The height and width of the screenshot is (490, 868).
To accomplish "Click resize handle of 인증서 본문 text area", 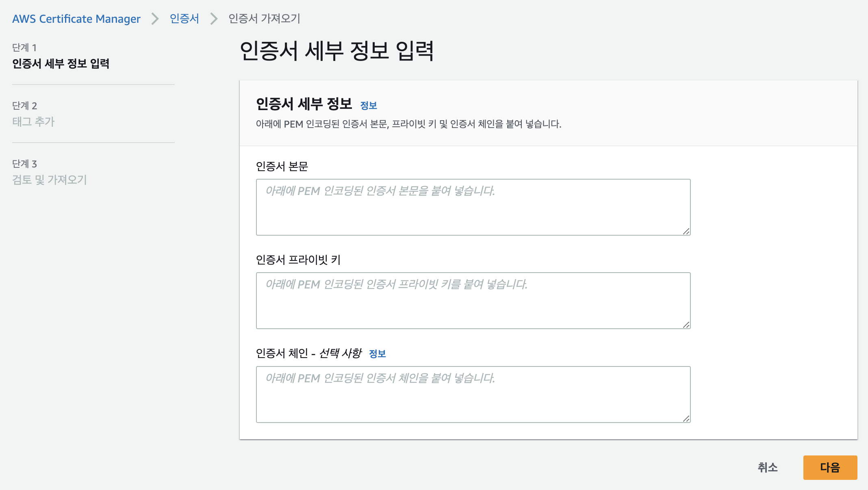I will (686, 231).
